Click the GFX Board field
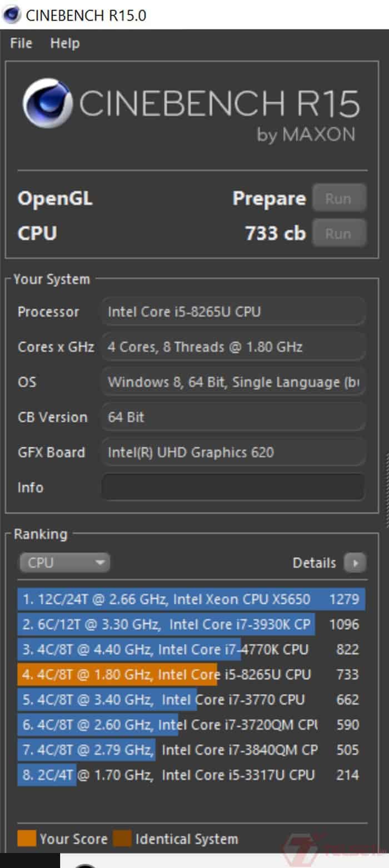389x868 pixels. [233, 452]
